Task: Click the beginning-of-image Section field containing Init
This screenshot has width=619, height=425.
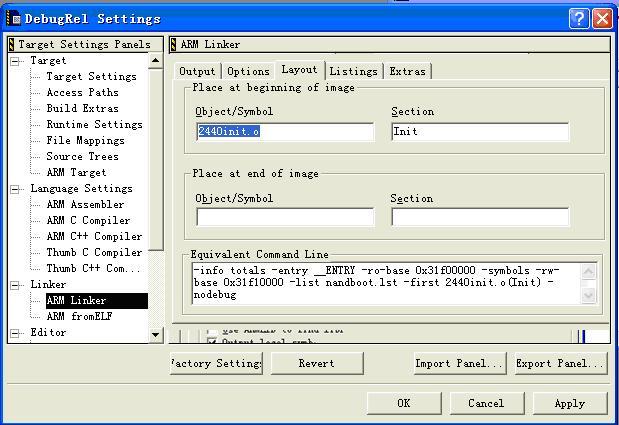Action: pos(480,131)
